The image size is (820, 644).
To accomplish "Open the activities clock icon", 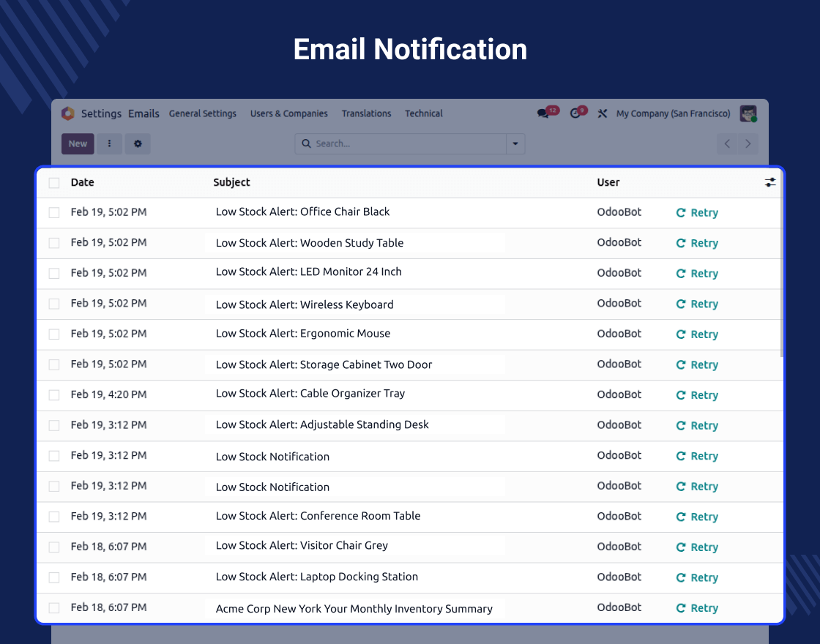I will pos(576,113).
